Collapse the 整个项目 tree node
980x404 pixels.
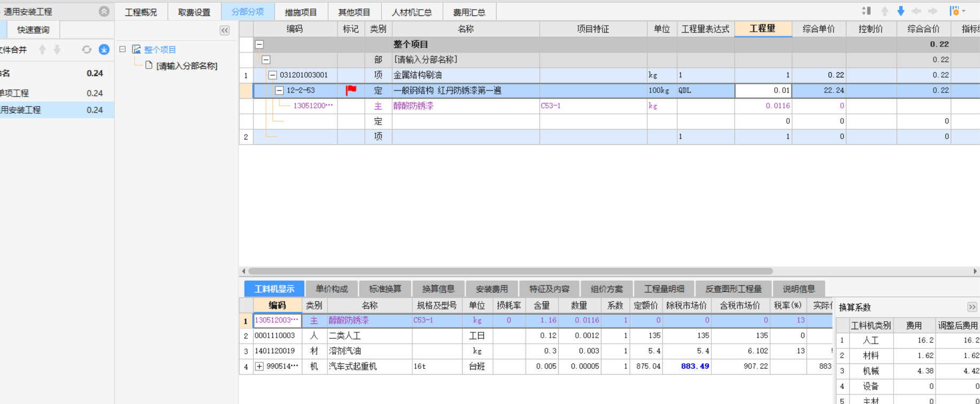point(122,49)
